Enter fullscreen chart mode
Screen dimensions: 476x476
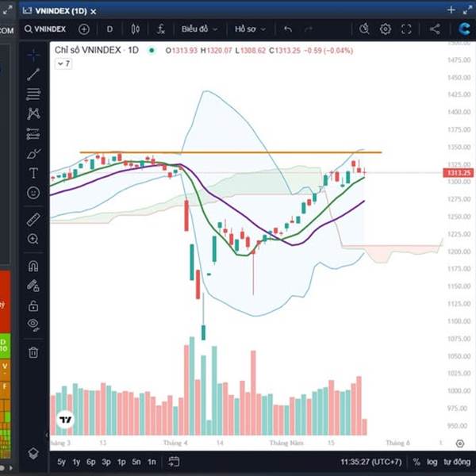pos(406,29)
